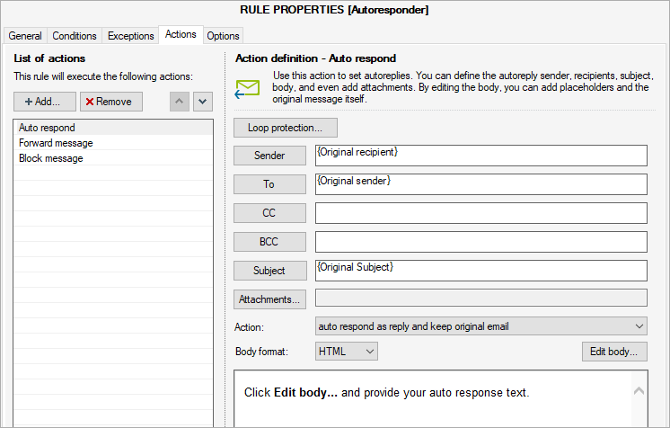This screenshot has width=670, height=428.
Task: Select Block message in actions list
Action: point(113,158)
